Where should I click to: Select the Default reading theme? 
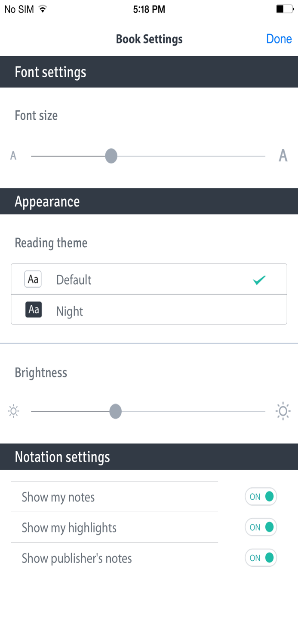tap(149, 279)
